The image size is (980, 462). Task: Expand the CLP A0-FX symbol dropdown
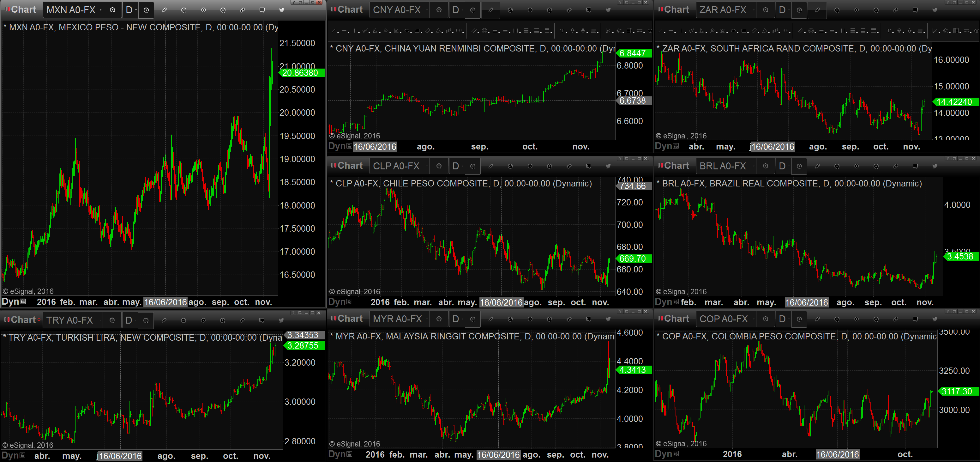427,166
